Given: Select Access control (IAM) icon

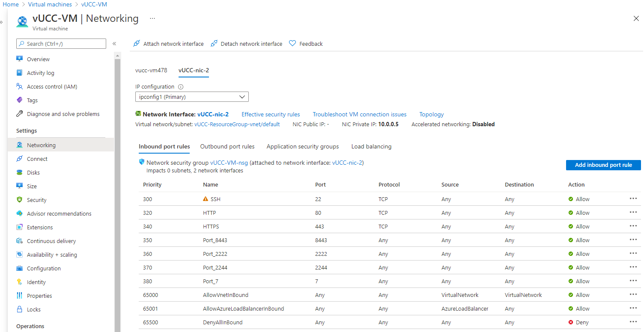Looking at the screenshot, I should (19, 86).
